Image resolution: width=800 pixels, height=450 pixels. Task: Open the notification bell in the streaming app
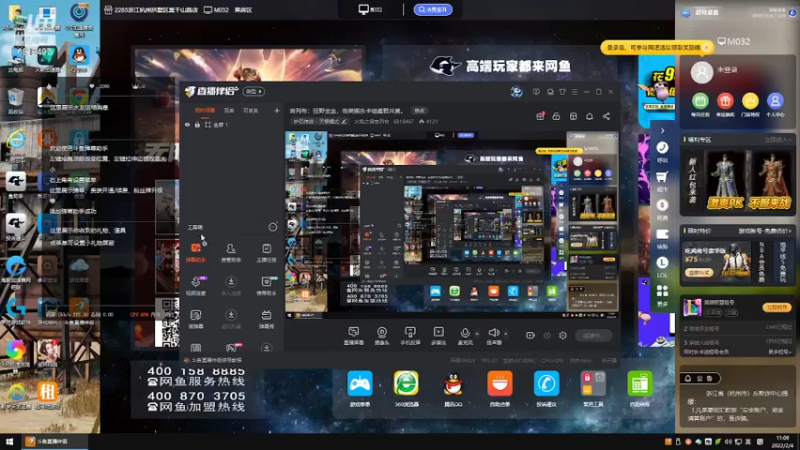point(589,116)
